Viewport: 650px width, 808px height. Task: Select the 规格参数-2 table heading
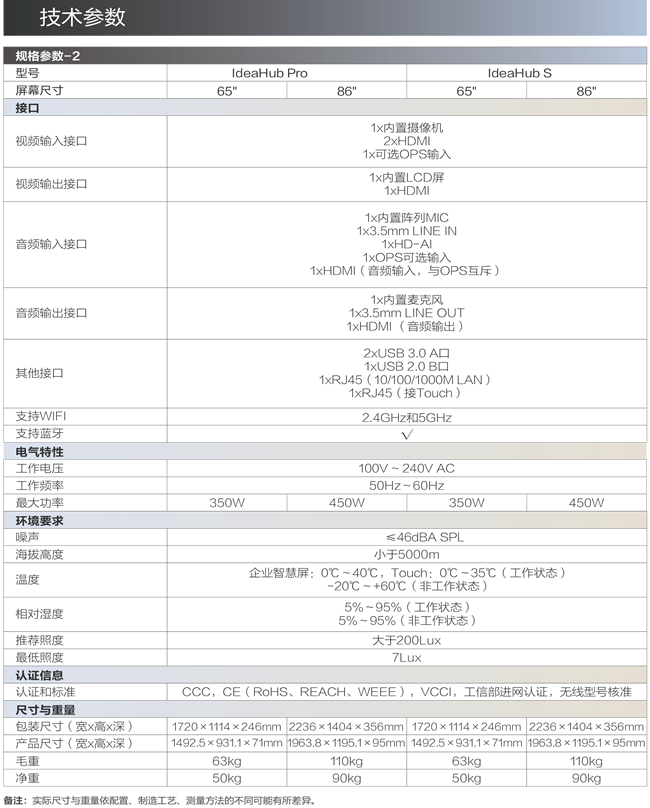click(47, 56)
